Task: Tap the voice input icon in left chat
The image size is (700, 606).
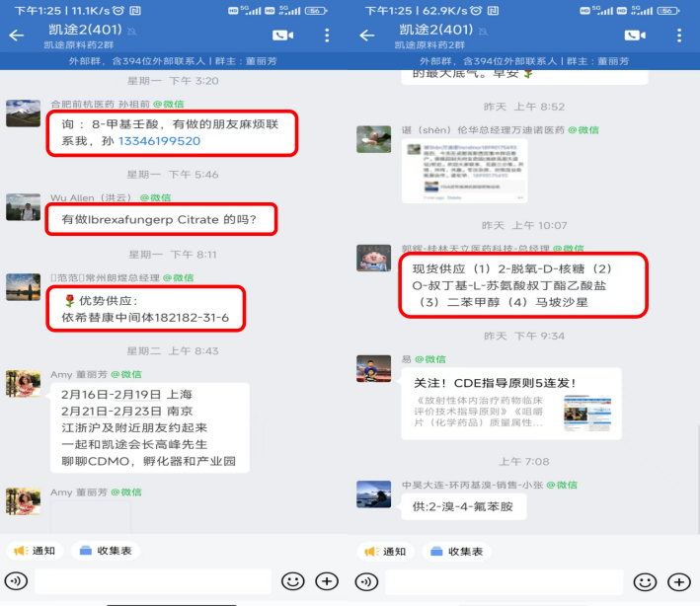Action: point(16,581)
